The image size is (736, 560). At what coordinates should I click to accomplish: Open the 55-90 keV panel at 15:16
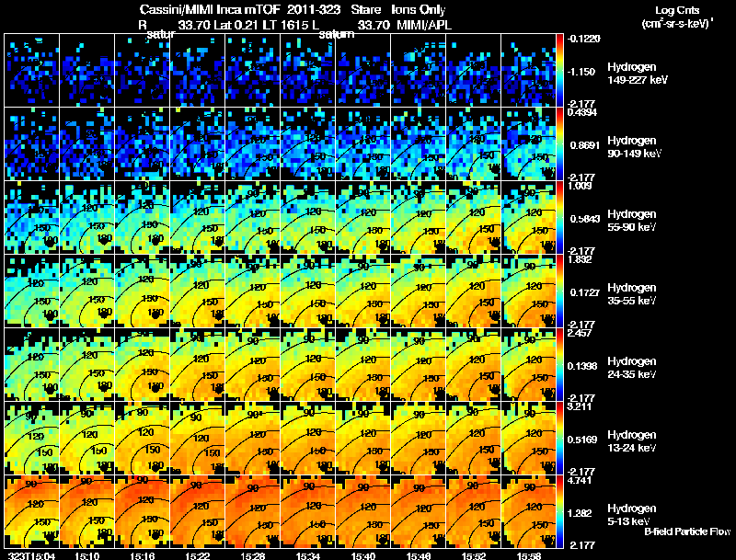click(x=143, y=218)
